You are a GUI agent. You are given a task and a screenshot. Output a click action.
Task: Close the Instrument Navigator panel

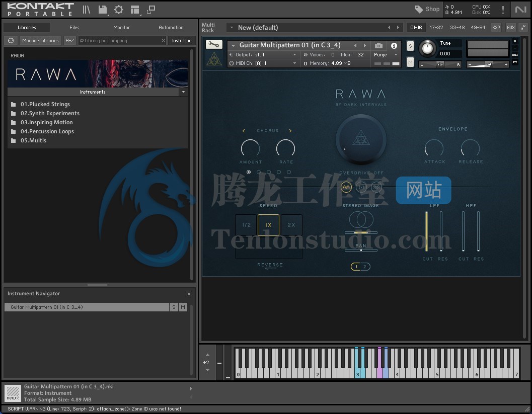(x=189, y=294)
